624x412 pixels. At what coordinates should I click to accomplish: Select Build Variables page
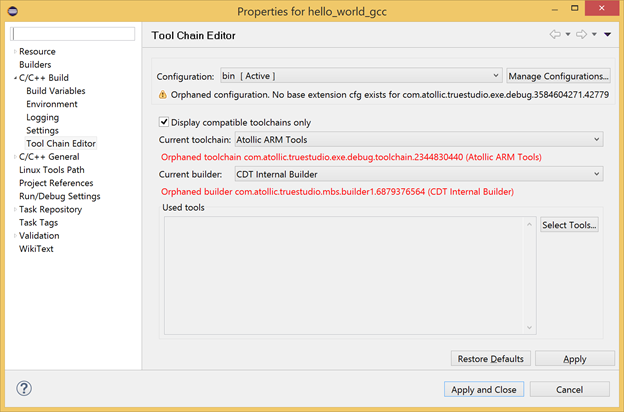tap(56, 91)
